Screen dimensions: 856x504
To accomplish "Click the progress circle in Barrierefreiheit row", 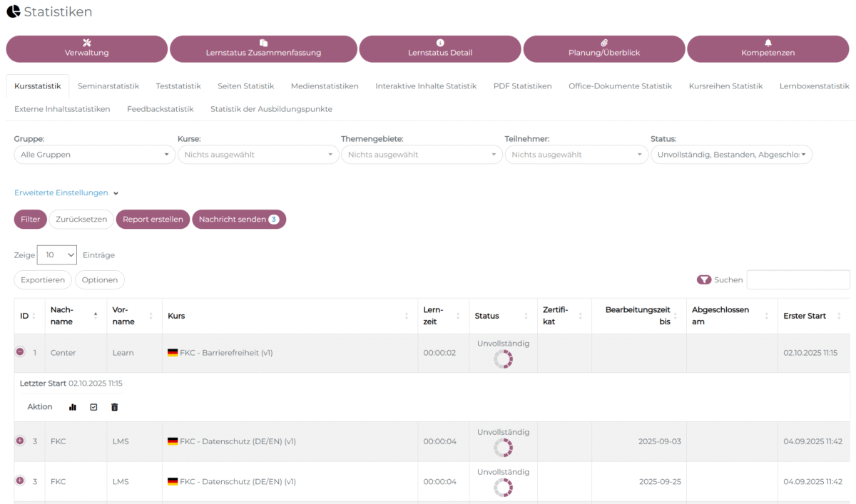I will click(503, 359).
